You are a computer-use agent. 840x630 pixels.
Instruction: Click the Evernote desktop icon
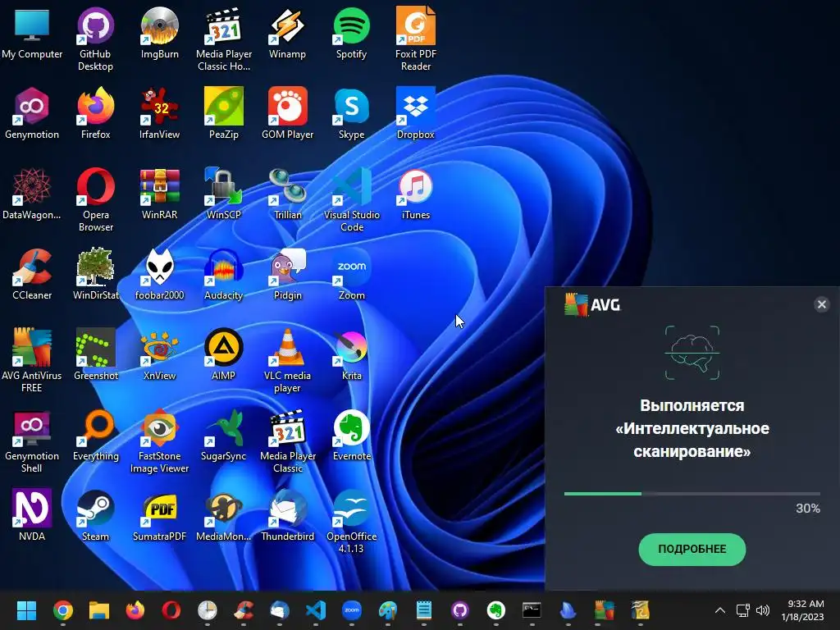tap(351, 435)
